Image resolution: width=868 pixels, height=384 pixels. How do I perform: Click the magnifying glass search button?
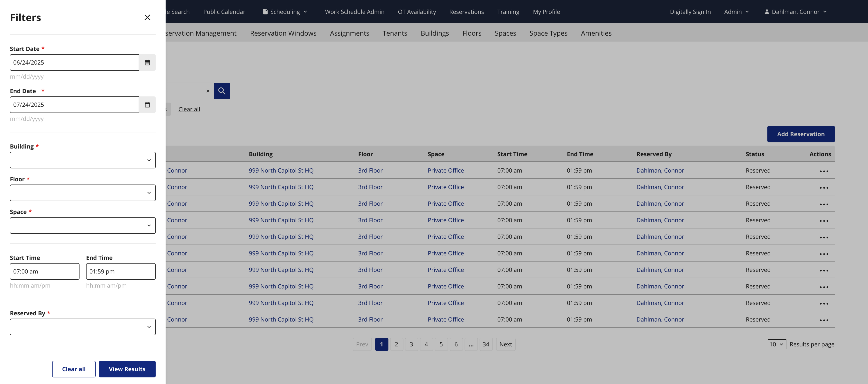(x=222, y=91)
